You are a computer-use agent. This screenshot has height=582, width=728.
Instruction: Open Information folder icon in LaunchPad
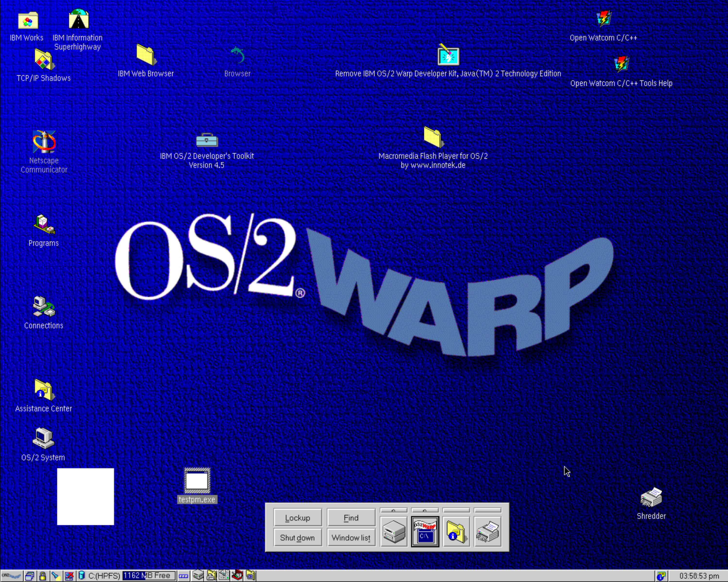(x=456, y=532)
